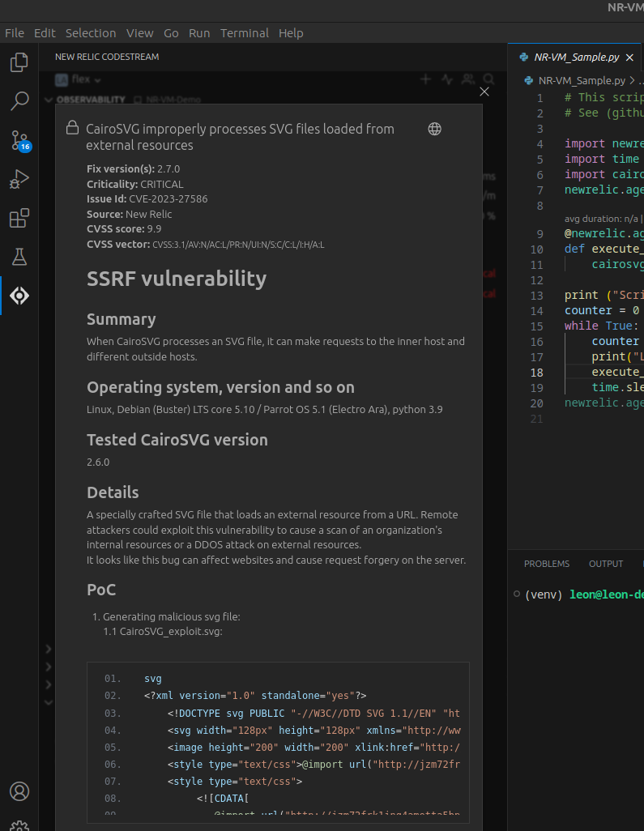Click the CVSS score 9.9 text
The height and width of the screenshot is (831, 644).
[123, 229]
